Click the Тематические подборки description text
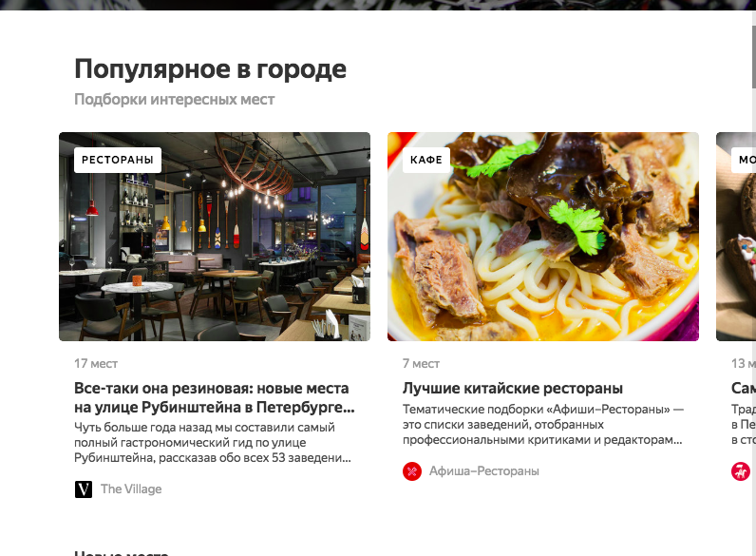This screenshot has width=756, height=556. click(x=543, y=424)
